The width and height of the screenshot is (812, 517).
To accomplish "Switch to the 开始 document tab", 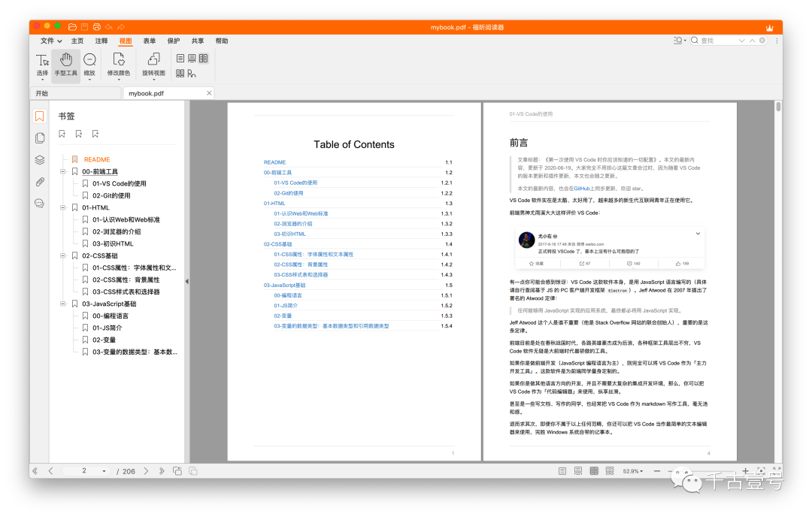I will pyautogui.click(x=75, y=93).
